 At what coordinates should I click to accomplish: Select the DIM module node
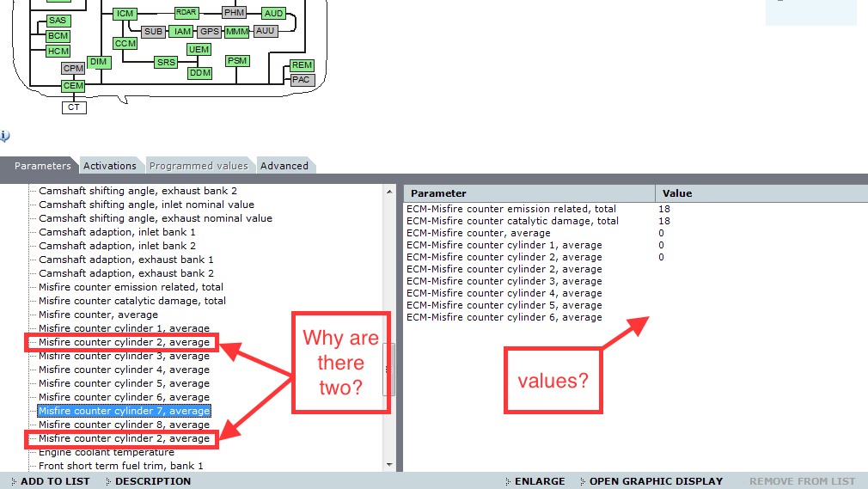99,62
